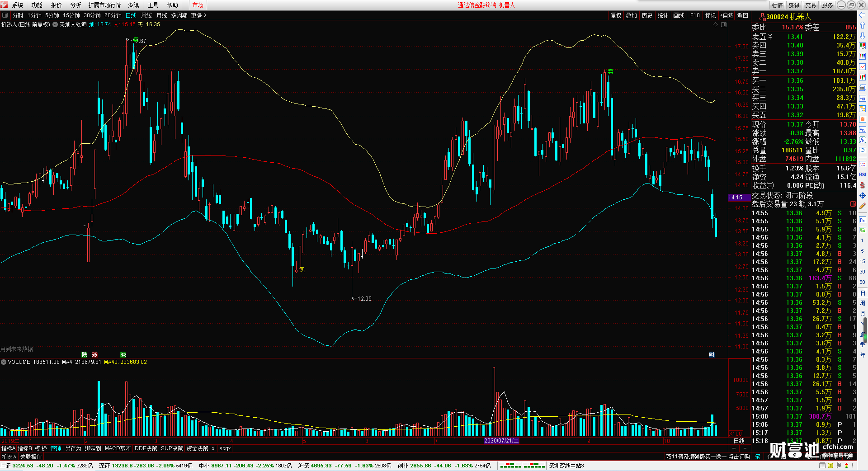Viewport: 868px width, 471px height.
Task: Open the 分析 menu dropdown
Action: click(76, 5)
